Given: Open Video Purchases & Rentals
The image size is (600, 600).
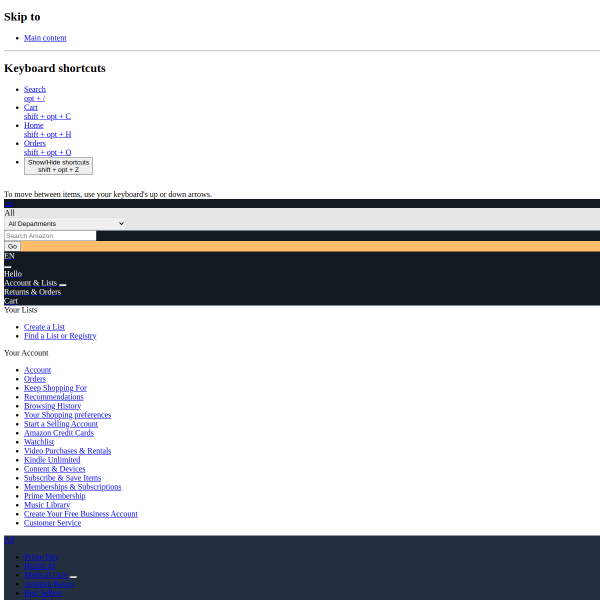Looking at the screenshot, I should pyautogui.click(x=67, y=451).
